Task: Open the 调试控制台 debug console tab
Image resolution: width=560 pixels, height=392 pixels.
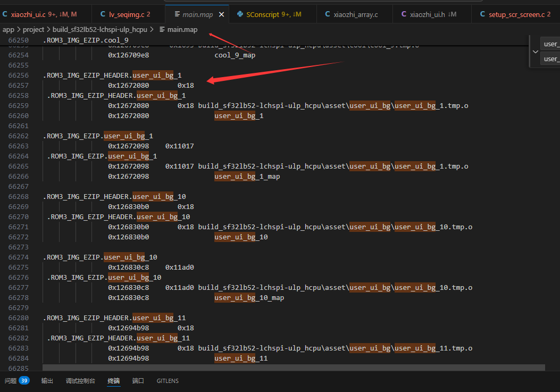Action: click(x=80, y=381)
